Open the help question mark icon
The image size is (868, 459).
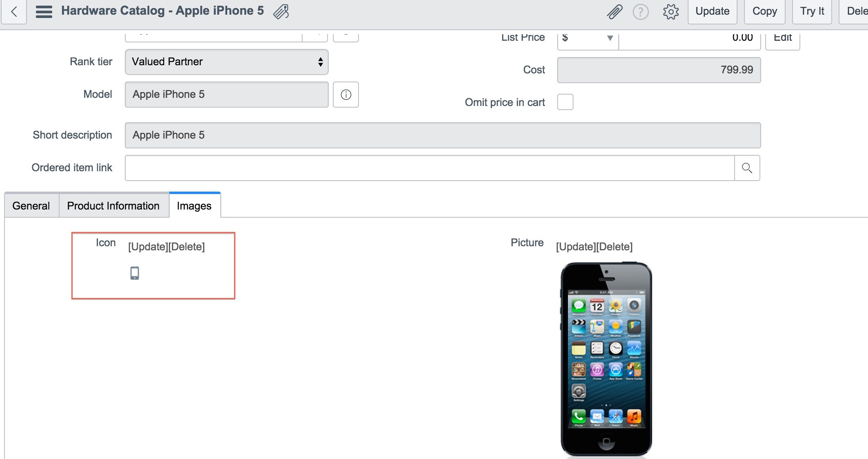coord(640,12)
